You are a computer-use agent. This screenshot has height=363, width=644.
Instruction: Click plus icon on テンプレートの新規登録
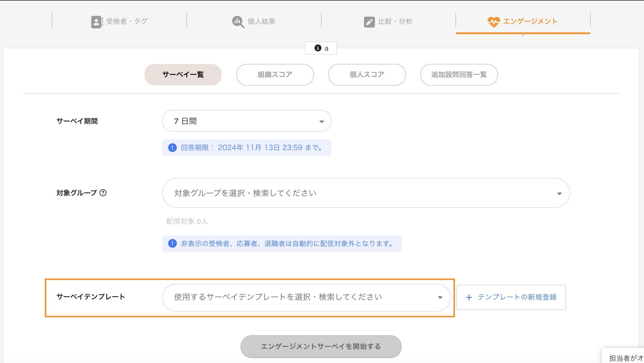(x=469, y=297)
